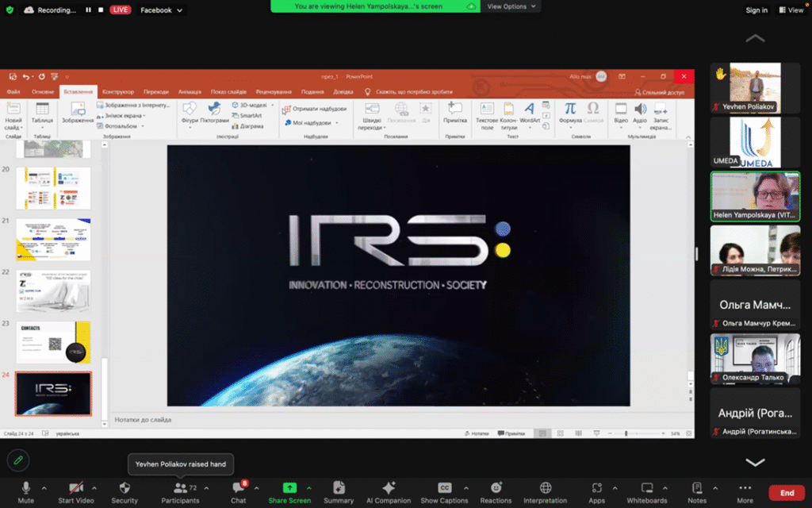Screen dimensions: 812x508
Task: Insert SmartArt graphic
Action: click(247, 116)
